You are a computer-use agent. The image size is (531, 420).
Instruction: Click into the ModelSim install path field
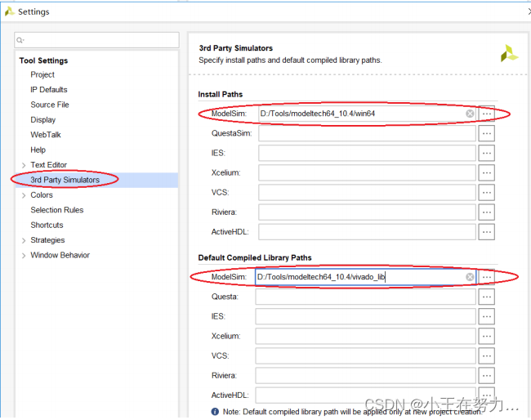point(367,114)
